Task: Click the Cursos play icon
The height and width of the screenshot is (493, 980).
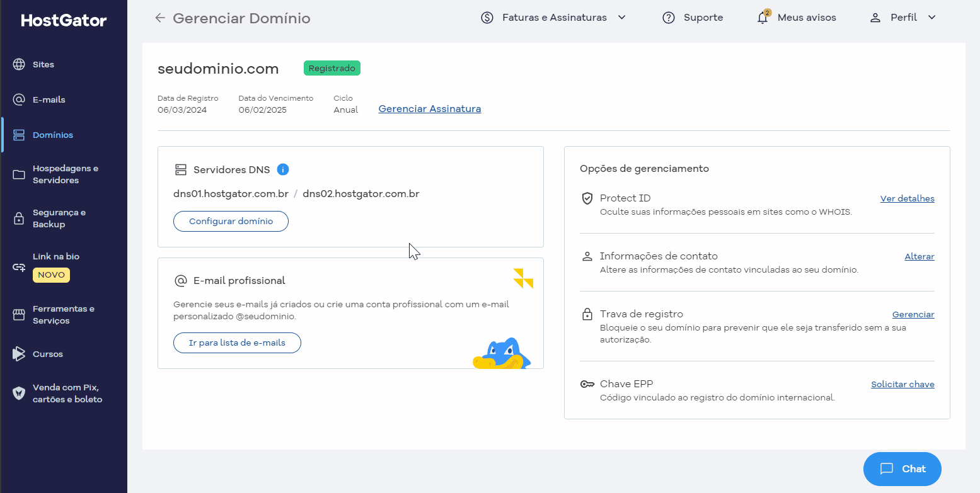Action: pos(19,354)
